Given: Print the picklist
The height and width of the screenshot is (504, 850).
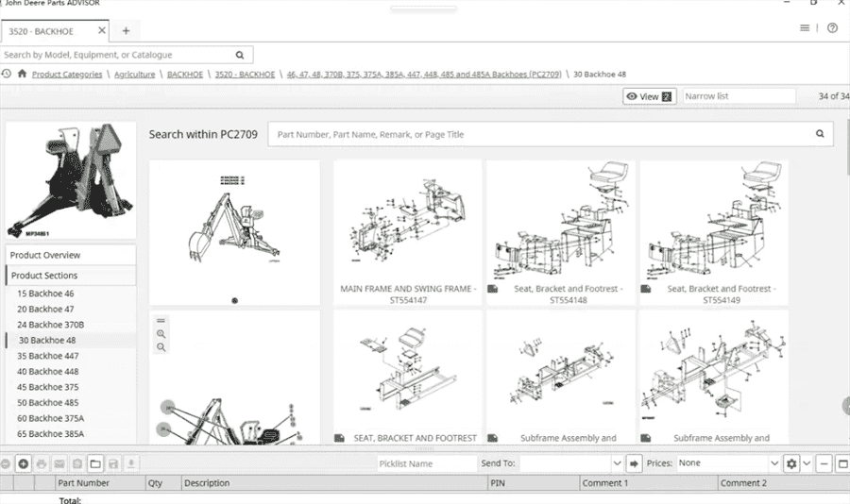Looking at the screenshot, I should tap(42, 464).
